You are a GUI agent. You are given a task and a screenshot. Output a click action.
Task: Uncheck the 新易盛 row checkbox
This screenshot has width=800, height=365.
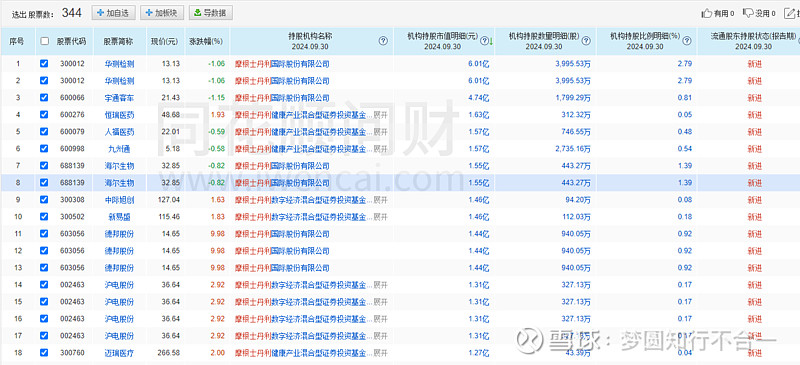click(44, 216)
